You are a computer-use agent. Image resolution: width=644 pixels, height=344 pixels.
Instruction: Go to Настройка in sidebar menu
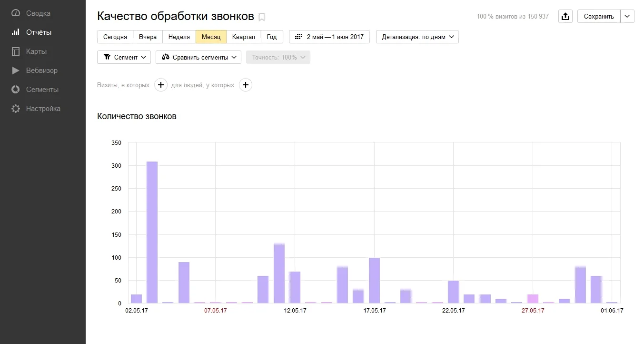[x=43, y=109]
